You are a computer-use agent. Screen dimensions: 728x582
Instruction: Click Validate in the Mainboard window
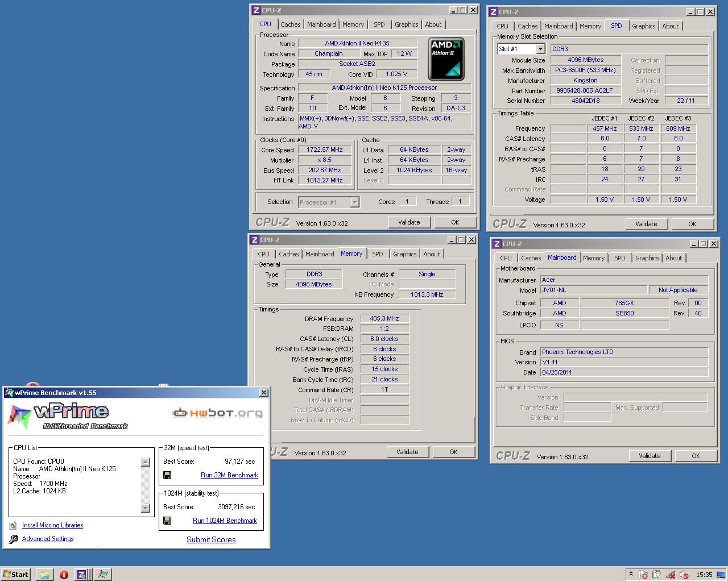(650, 456)
